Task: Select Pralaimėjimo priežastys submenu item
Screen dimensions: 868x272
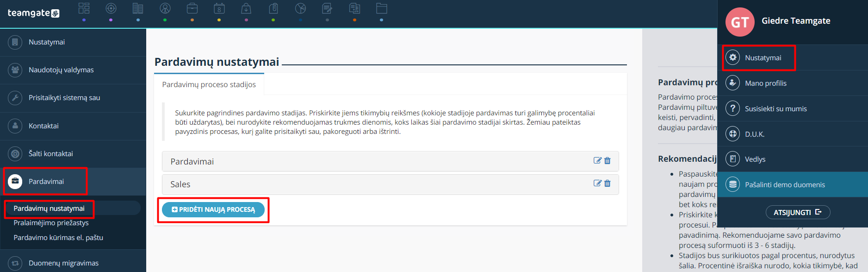Action: click(51, 223)
